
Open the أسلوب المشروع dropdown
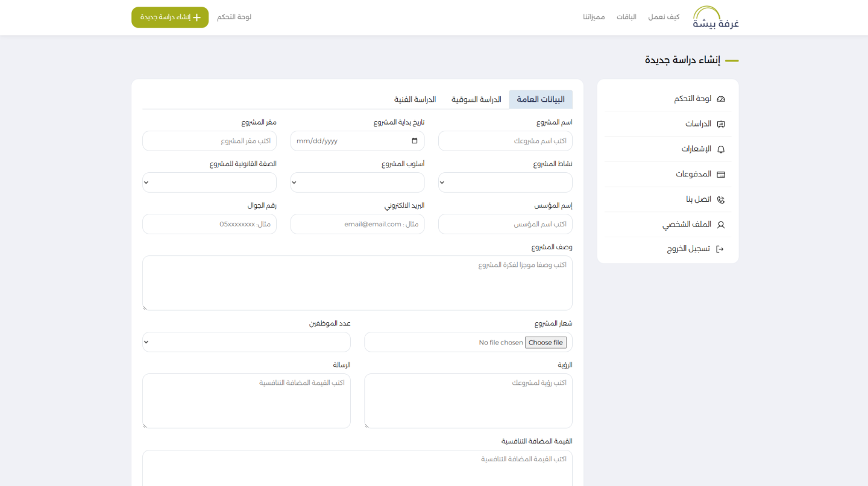coord(357,182)
